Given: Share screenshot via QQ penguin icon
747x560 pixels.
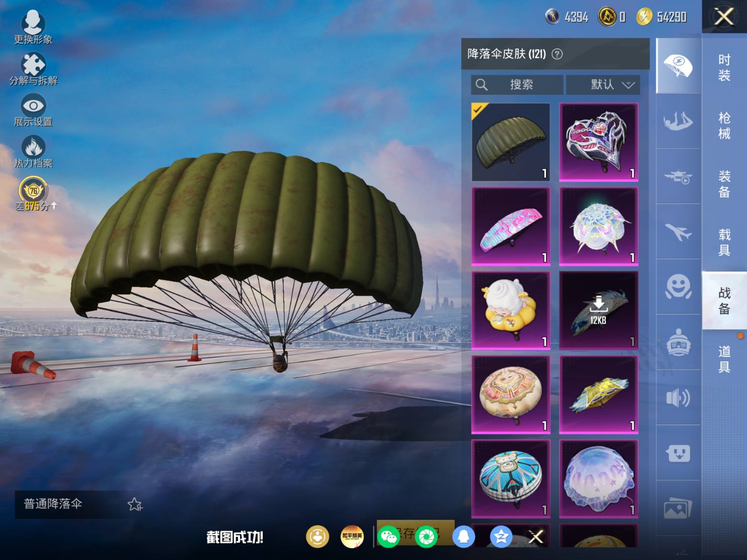Looking at the screenshot, I should 463,537.
